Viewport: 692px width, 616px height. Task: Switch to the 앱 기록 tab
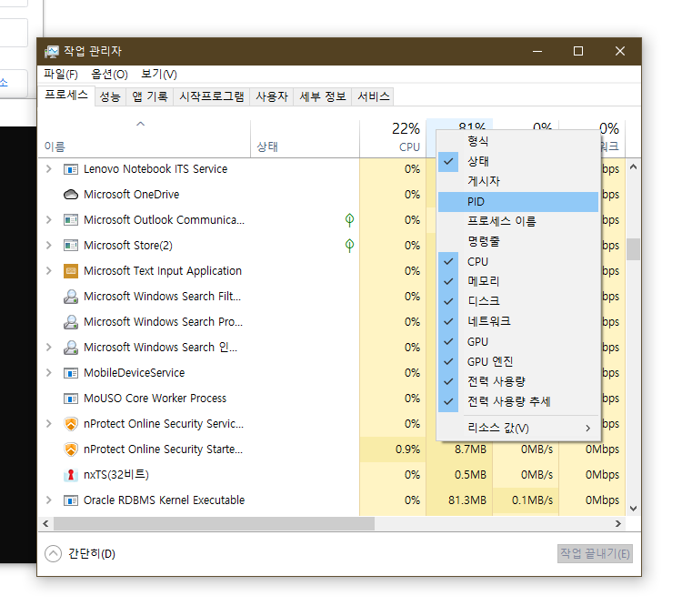click(x=150, y=96)
